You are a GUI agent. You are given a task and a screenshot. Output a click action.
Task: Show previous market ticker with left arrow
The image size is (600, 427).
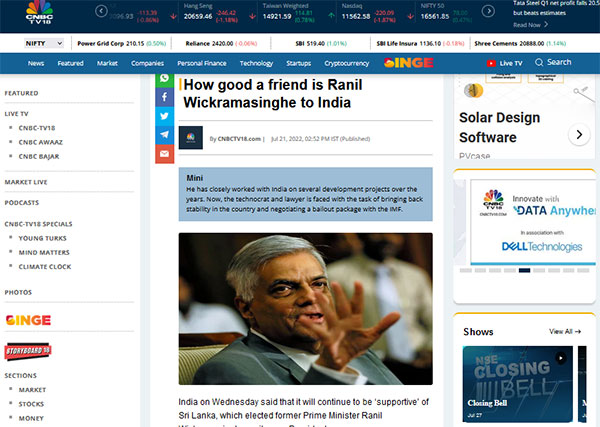(101, 11)
